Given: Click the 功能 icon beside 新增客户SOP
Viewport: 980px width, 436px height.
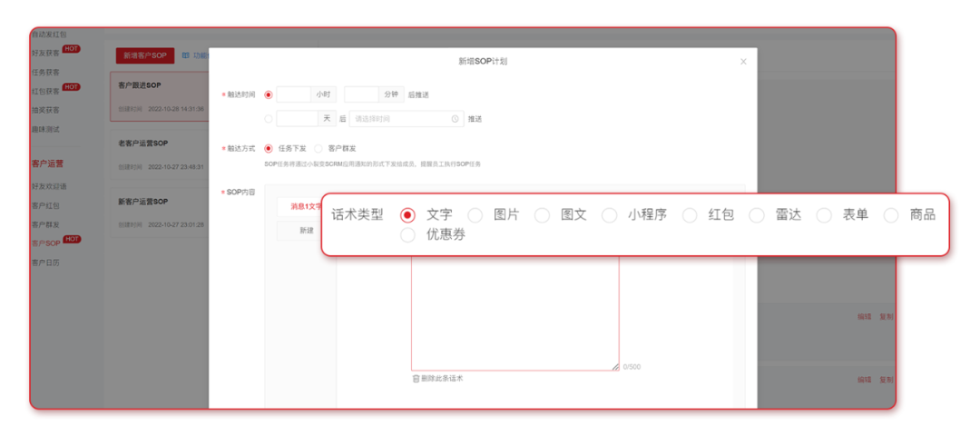Looking at the screenshot, I should coord(186,55).
